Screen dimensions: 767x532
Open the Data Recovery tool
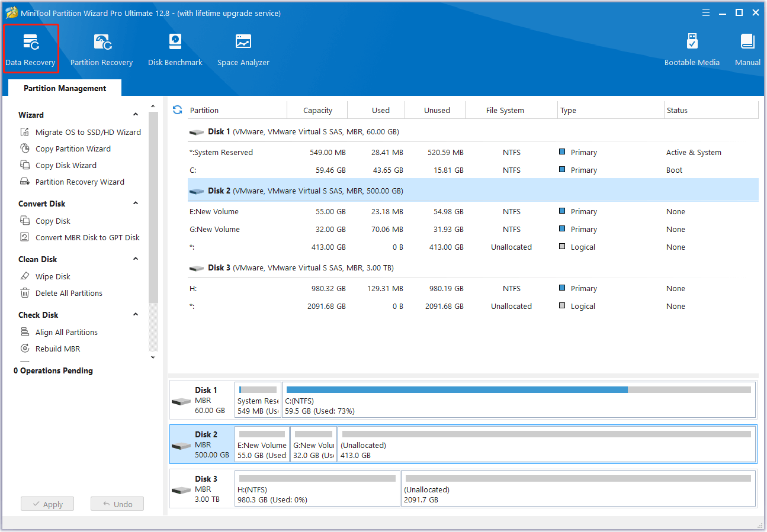tap(30, 50)
